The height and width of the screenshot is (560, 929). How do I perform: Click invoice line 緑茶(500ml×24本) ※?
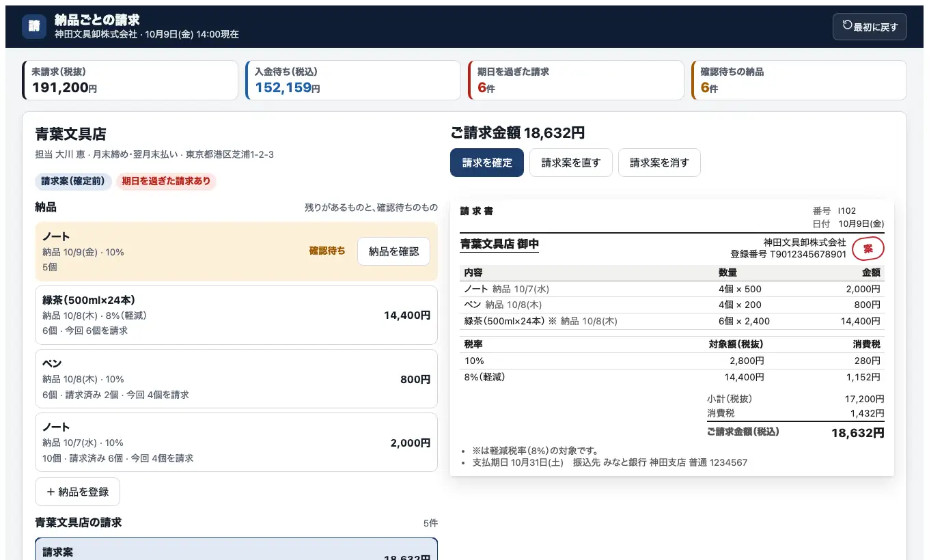point(672,321)
